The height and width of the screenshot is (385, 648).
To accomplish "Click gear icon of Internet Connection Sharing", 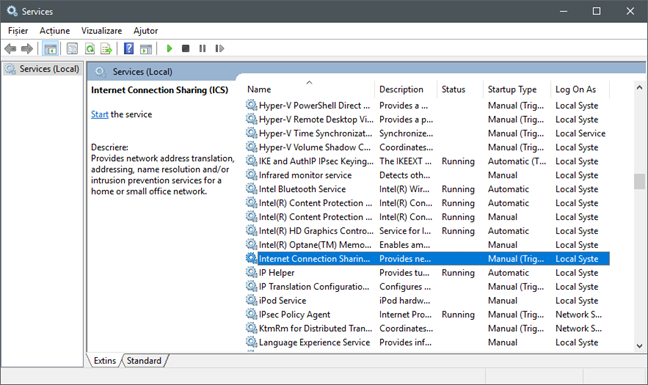I will coord(251,258).
